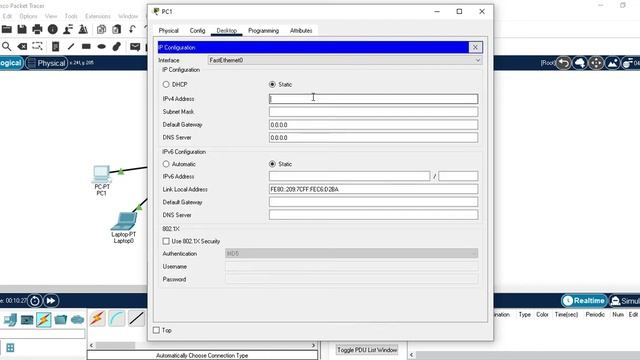Open the Config tab in PC1

[197, 31]
